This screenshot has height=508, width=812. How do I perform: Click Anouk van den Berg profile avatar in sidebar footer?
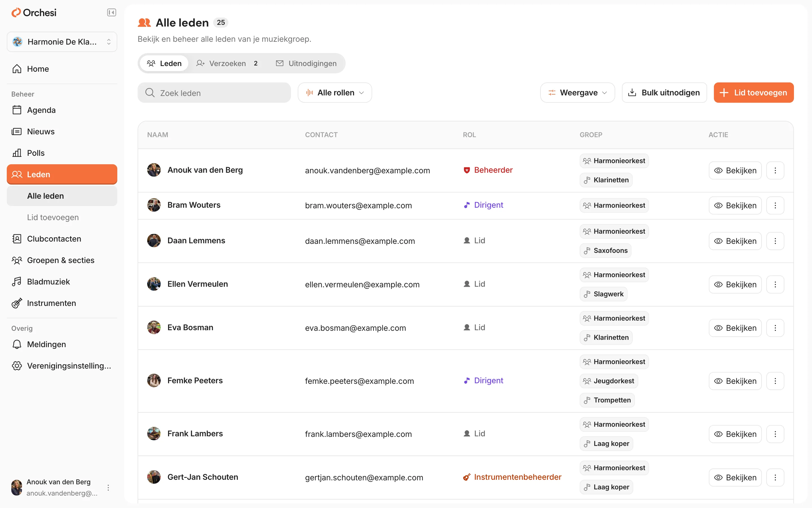pyautogui.click(x=16, y=487)
